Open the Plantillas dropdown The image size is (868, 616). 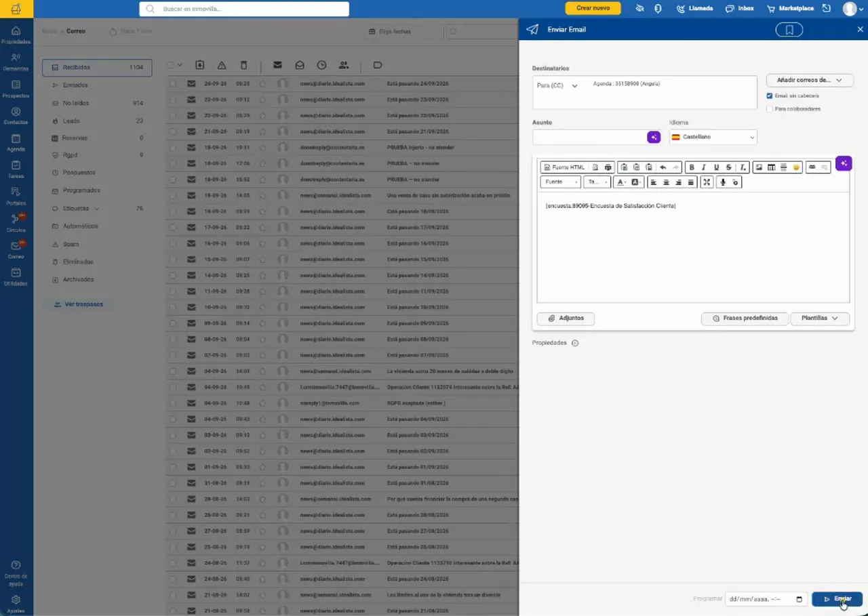pos(820,319)
